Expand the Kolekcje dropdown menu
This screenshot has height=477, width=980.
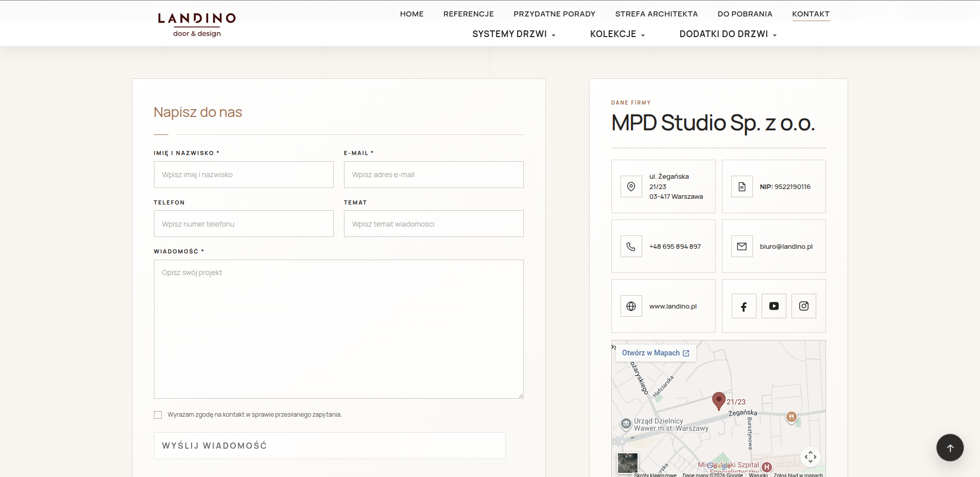click(617, 34)
